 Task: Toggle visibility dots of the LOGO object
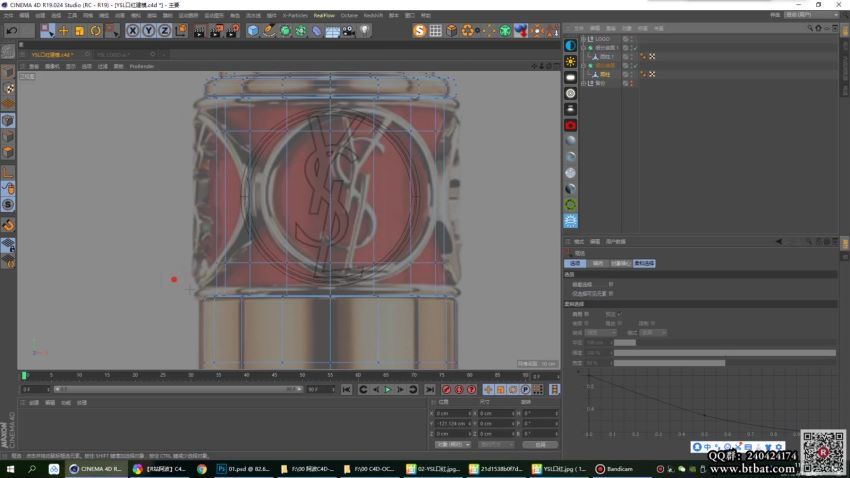point(631,39)
